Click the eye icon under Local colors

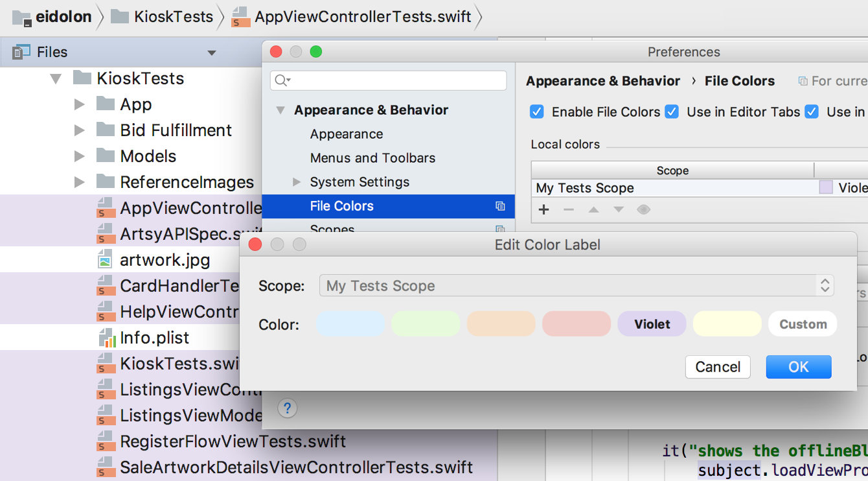click(643, 209)
